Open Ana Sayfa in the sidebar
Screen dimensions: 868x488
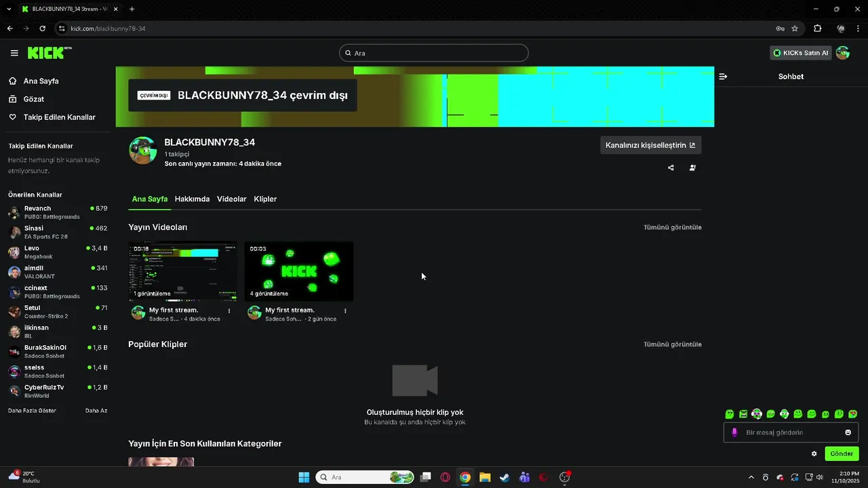coord(41,81)
